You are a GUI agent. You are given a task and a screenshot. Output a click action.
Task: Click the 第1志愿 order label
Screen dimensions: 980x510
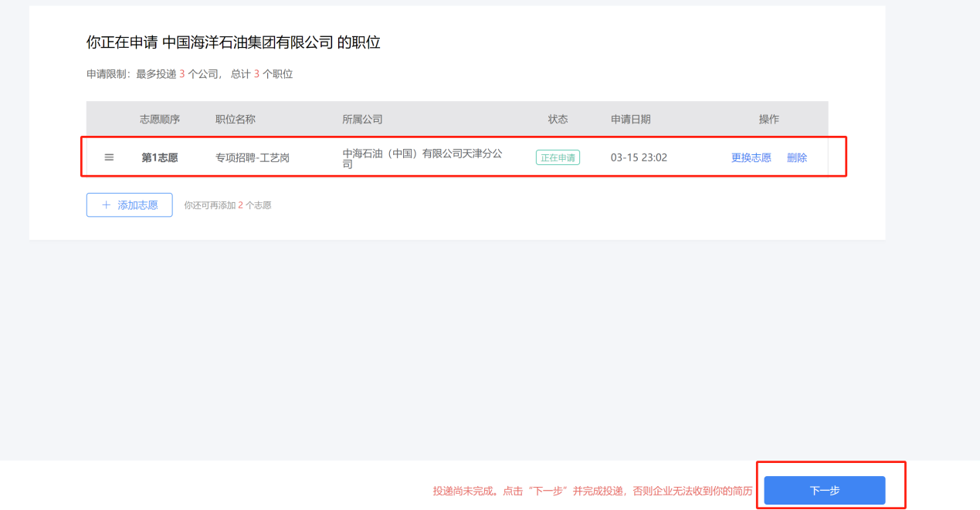point(160,157)
